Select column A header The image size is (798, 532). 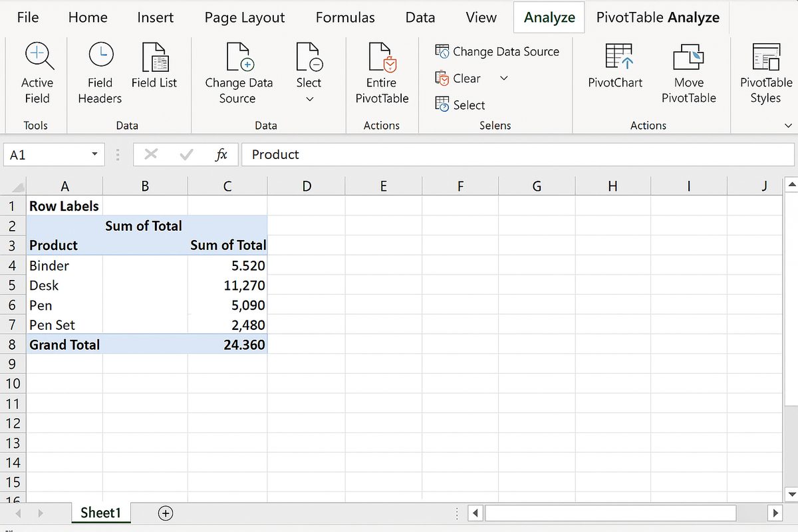(x=65, y=186)
